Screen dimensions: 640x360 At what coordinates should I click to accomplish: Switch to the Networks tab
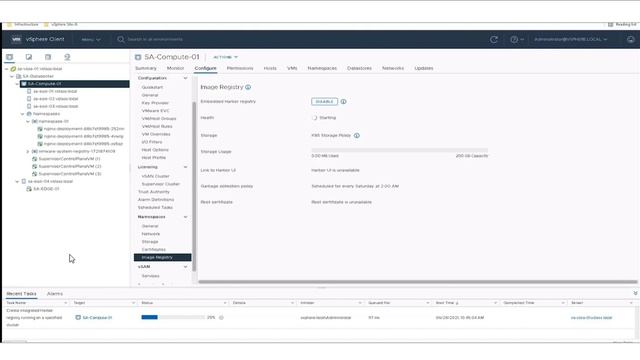click(393, 68)
